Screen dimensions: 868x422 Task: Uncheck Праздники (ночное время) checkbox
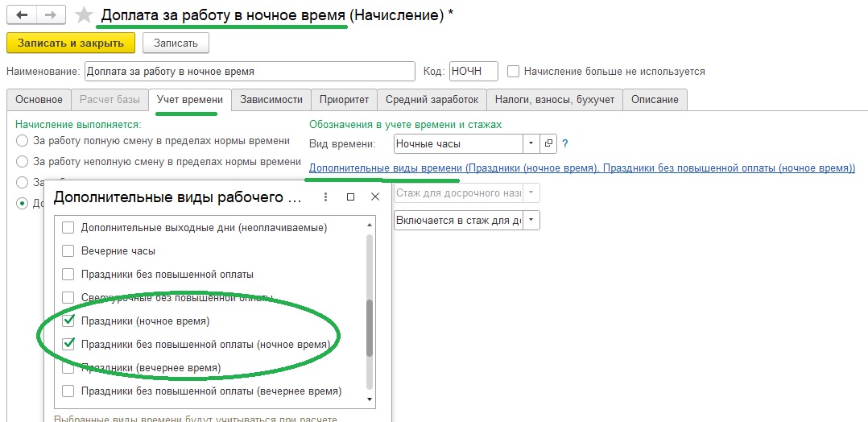[x=68, y=321]
